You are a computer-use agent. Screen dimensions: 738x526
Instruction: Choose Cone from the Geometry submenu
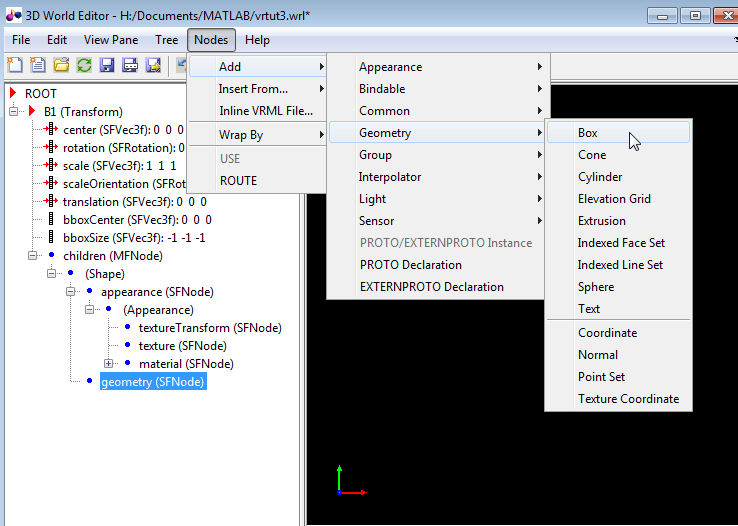tap(618, 155)
